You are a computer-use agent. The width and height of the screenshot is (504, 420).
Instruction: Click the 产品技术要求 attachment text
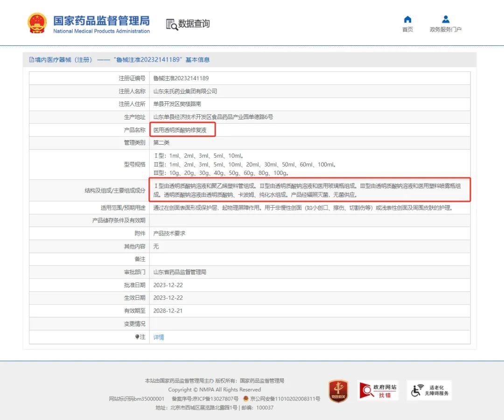169,233
